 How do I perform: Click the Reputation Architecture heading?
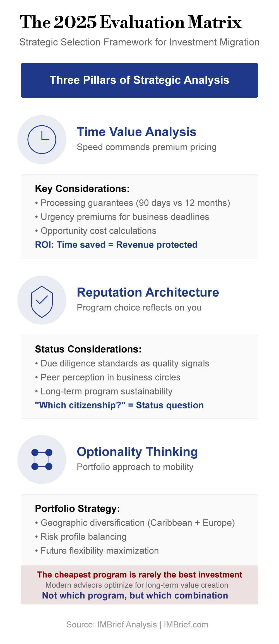[x=148, y=292]
